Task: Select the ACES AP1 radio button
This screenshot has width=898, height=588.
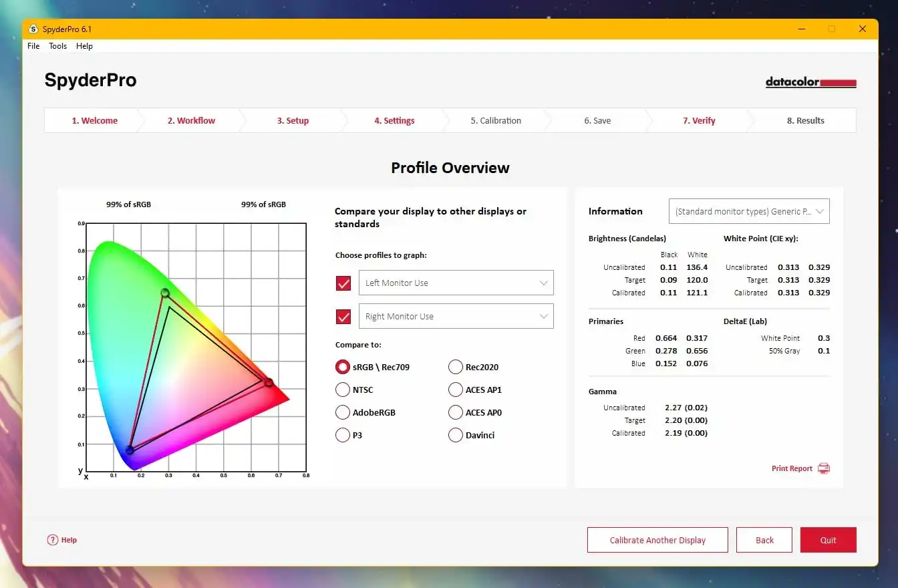Action: tap(456, 390)
